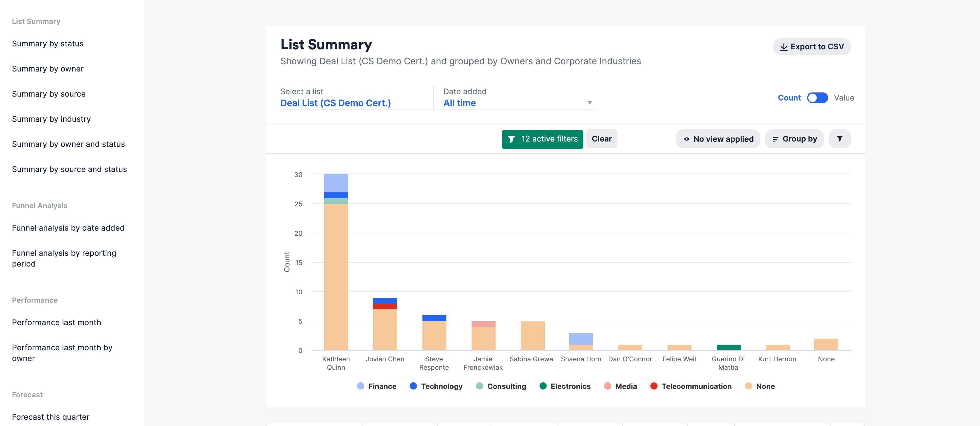Image resolution: width=980 pixels, height=426 pixels.
Task: Click the filter icon at the toolbar's right end
Action: tap(839, 139)
